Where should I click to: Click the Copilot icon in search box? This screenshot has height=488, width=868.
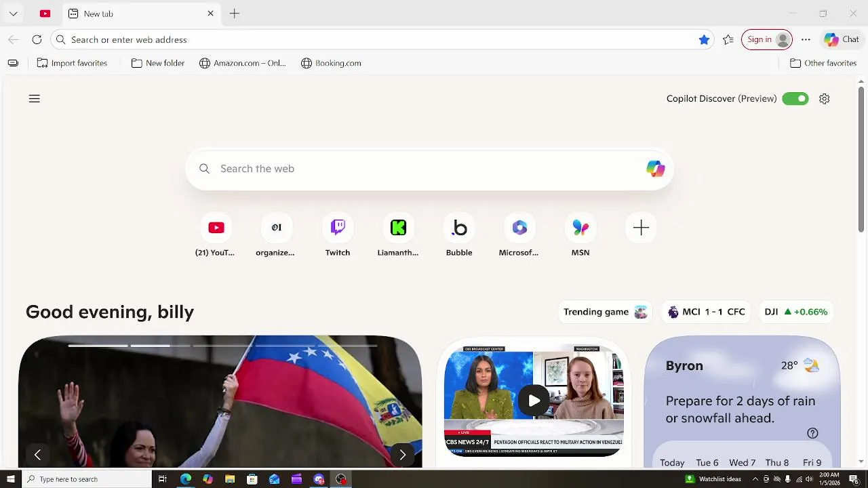655,169
